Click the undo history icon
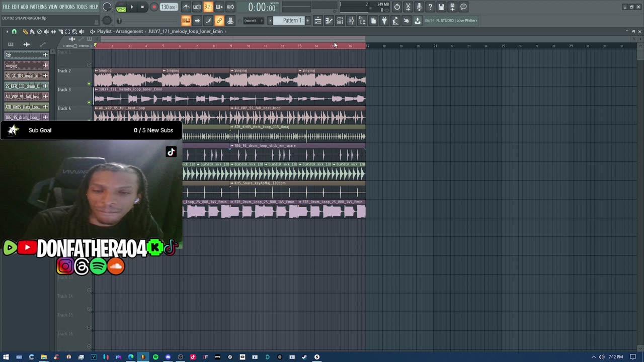The width and height of the screenshot is (644, 362). coord(397,7)
